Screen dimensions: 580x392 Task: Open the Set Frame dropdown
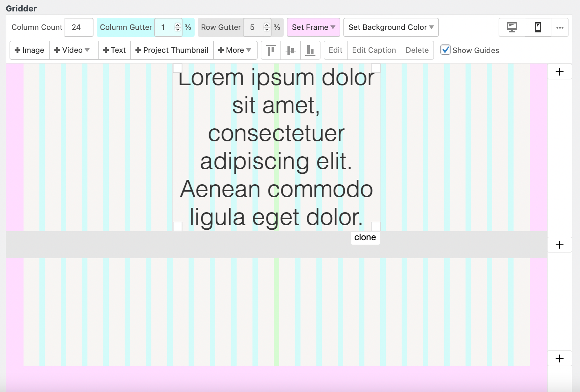coord(313,27)
